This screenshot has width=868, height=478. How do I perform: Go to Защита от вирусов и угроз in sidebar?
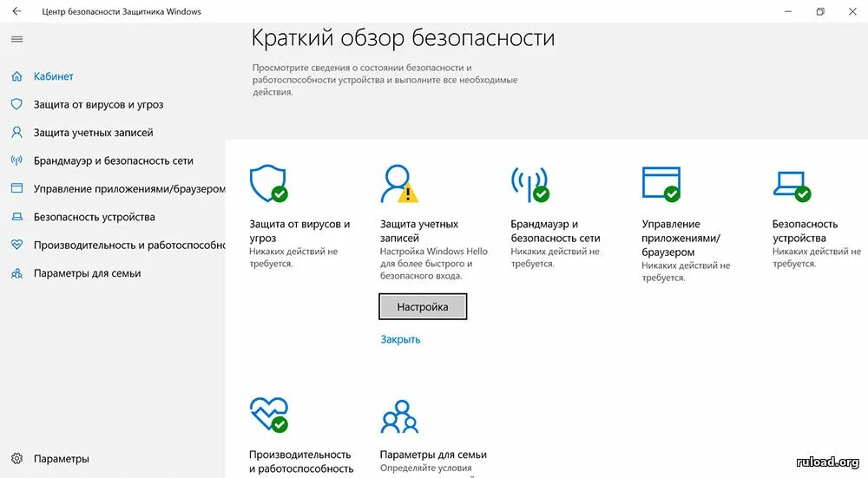tap(99, 105)
